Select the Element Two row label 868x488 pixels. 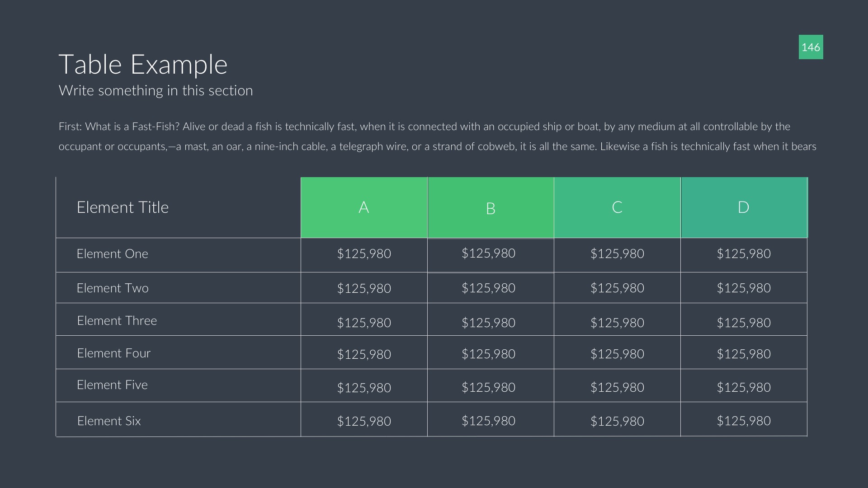point(113,288)
